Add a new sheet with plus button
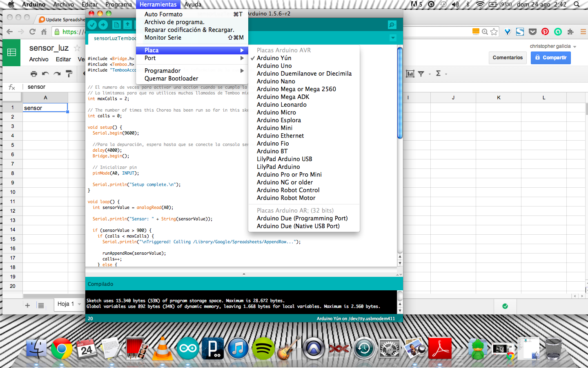The width and height of the screenshot is (588, 368). coord(27,305)
